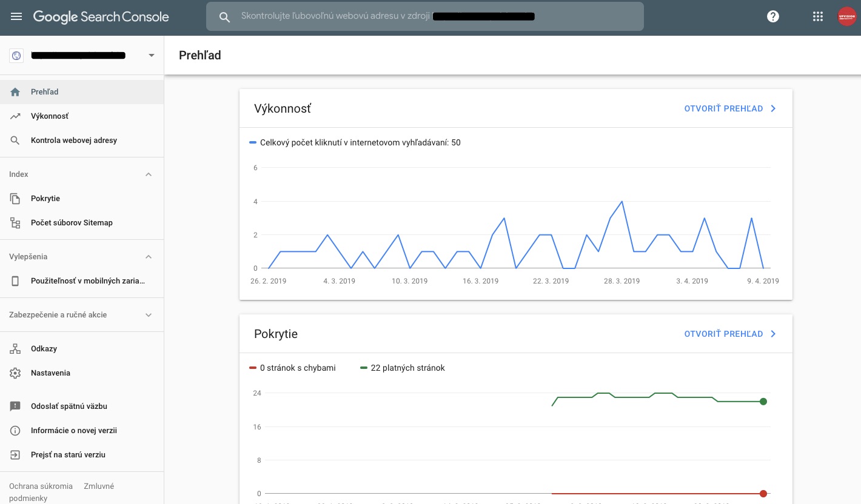
Task: Click the 26. 2. 2019 date label
Action: [x=269, y=281]
